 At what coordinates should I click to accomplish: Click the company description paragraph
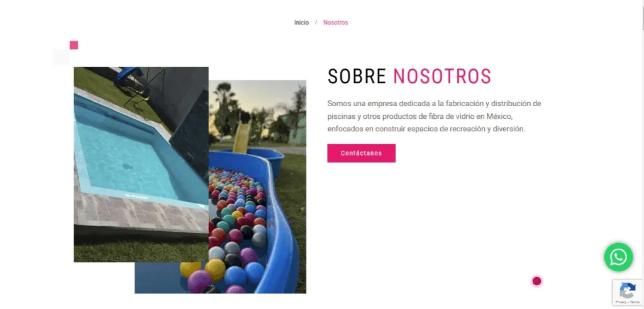[x=434, y=116]
